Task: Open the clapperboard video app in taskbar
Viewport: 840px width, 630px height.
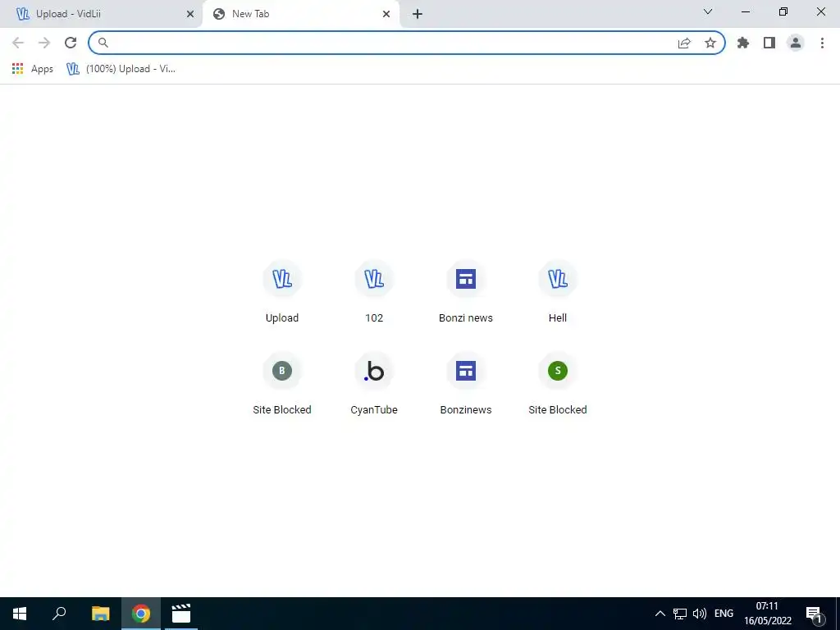Action: [x=181, y=614]
